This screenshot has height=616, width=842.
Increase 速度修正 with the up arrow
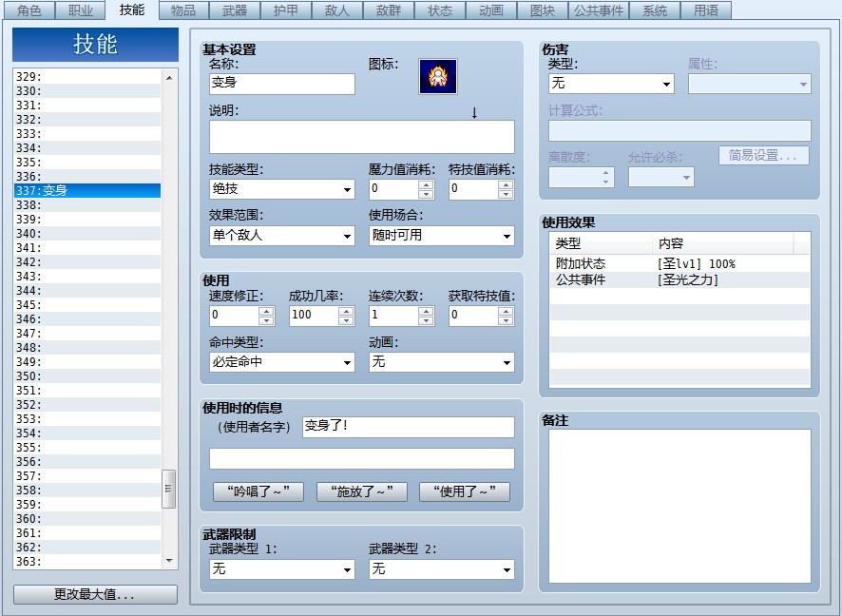pos(266,311)
